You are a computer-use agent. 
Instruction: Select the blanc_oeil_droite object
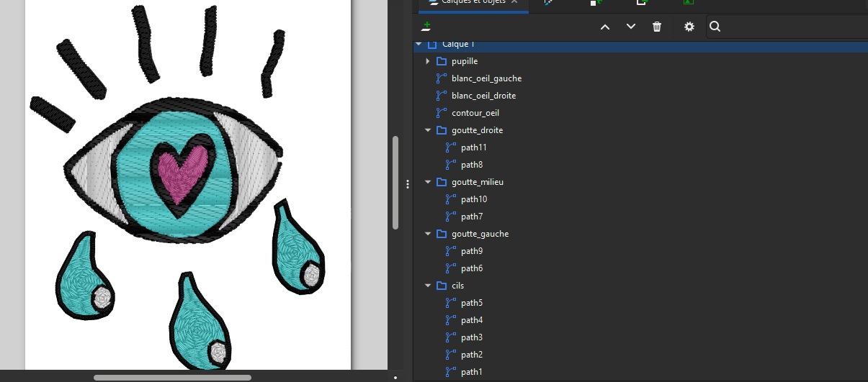click(x=483, y=96)
